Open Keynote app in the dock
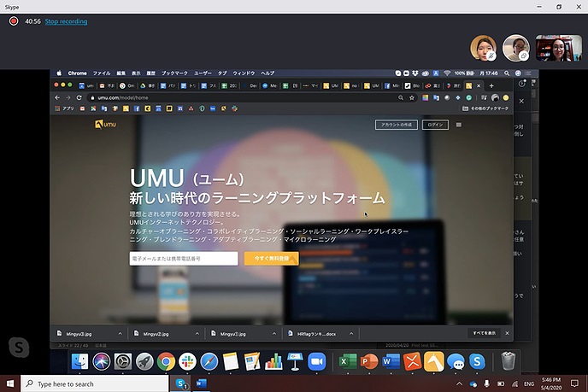This screenshot has height=392, width=588. pos(295,361)
